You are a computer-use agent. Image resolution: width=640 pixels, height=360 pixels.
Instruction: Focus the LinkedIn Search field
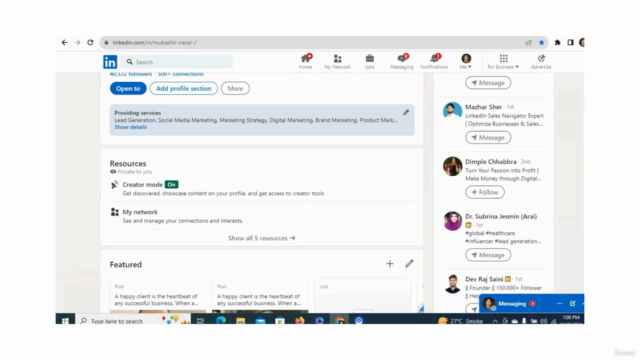(x=177, y=62)
